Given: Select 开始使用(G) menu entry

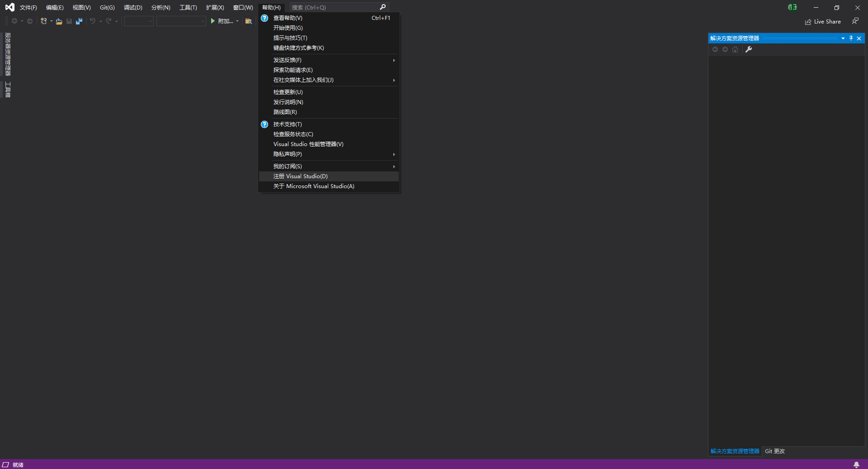Looking at the screenshot, I should point(329,28).
